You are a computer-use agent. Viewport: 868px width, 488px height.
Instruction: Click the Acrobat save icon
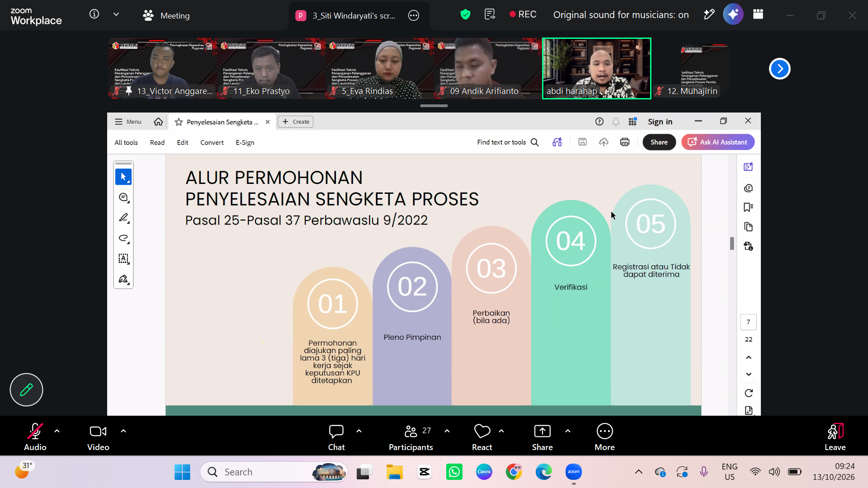582,142
